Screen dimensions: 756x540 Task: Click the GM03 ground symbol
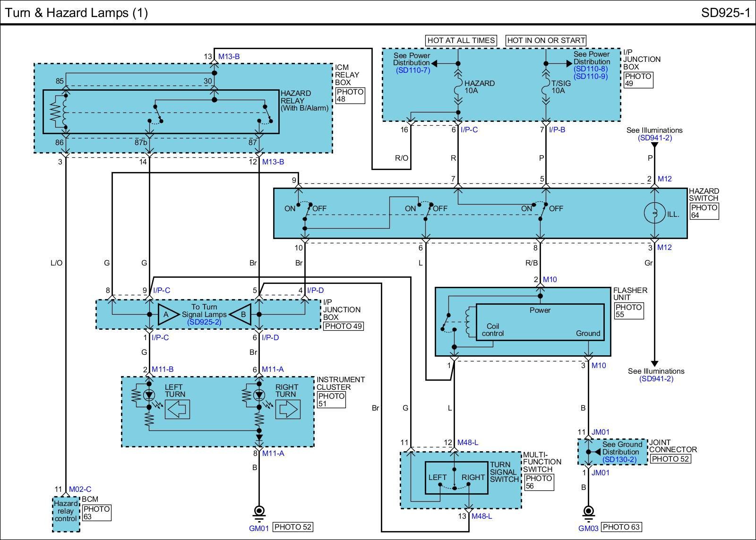588,512
